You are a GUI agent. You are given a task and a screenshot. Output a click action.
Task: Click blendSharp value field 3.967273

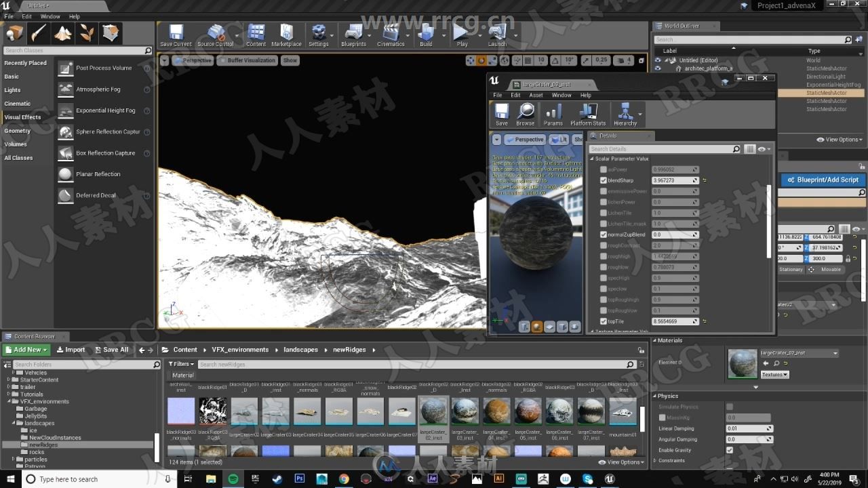pos(675,180)
